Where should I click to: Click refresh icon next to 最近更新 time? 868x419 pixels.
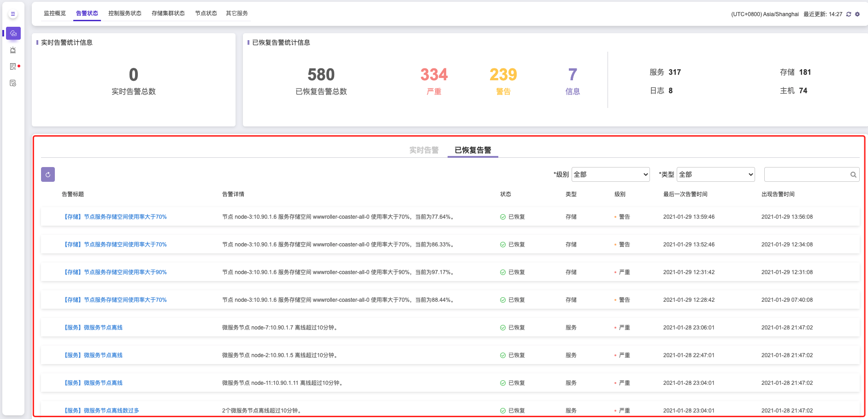(849, 14)
